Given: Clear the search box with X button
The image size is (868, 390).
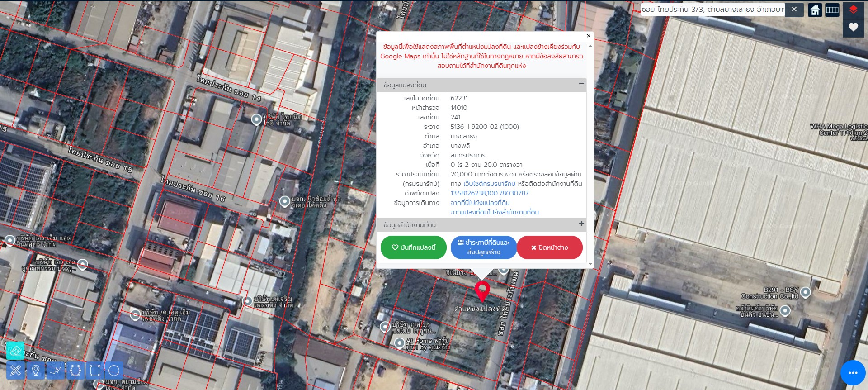Looking at the screenshot, I should pos(794,10).
